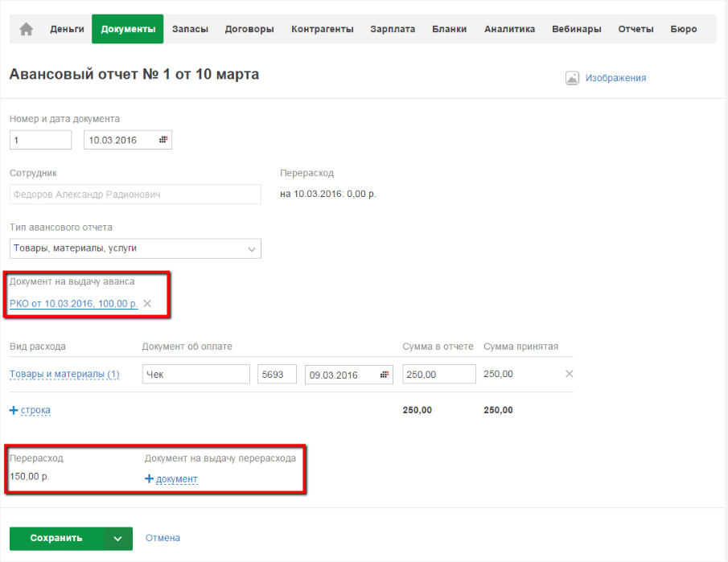Open РКО от 10.03.2016 link
Viewport: 728px width, 562px height.
point(74,303)
